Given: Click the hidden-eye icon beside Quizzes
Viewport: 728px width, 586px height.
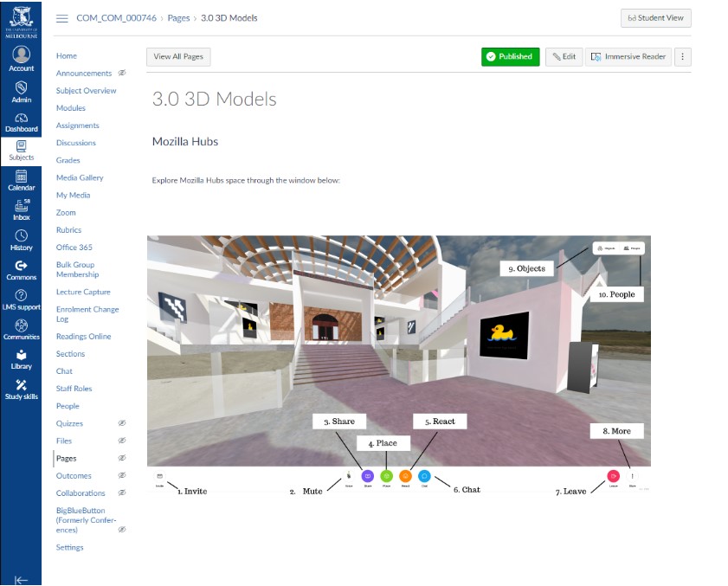Looking at the screenshot, I should click(122, 423).
